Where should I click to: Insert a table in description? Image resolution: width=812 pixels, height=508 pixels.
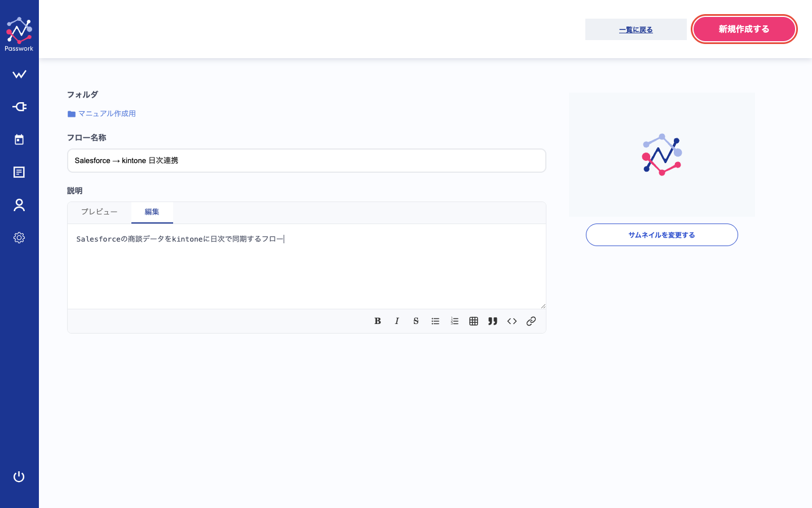474,321
